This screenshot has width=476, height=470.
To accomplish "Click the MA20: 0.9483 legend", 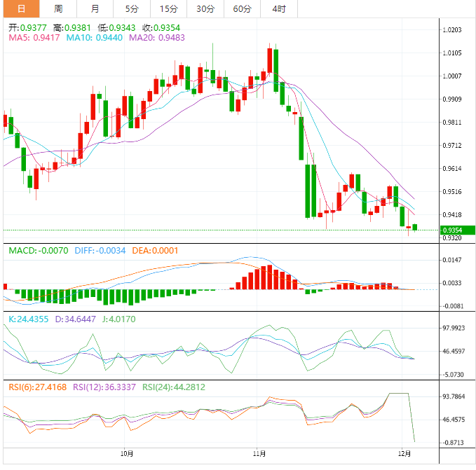I will tap(156, 38).
